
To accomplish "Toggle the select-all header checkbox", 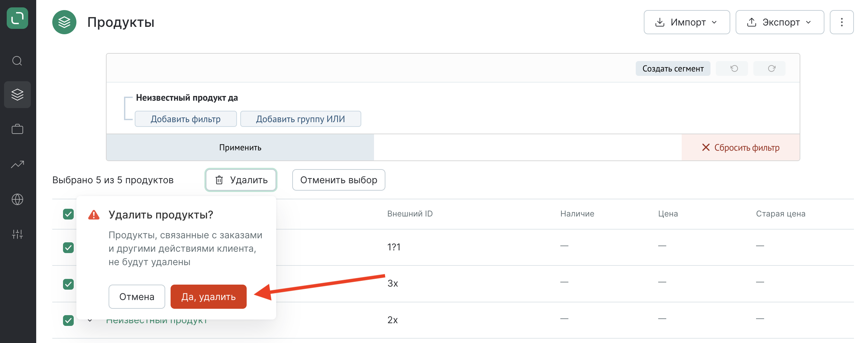I will click(68, 214).
